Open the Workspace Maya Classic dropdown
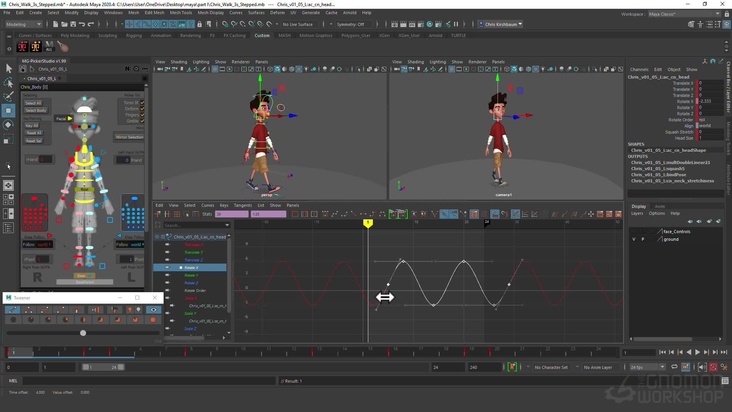Image resolution: width=732 pixels, height=412 pixels. tap(684, 14)
